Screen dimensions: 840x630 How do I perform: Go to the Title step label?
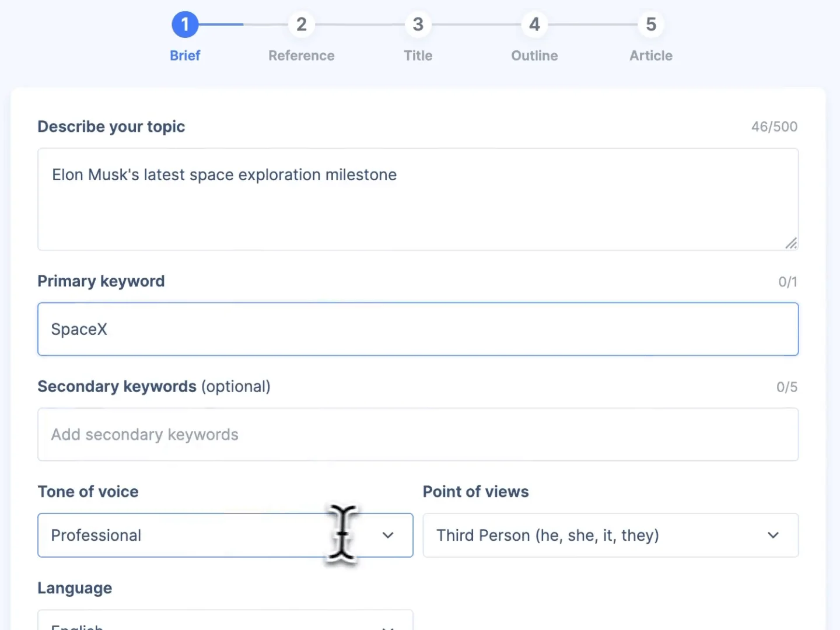click(x=418, y=55)
